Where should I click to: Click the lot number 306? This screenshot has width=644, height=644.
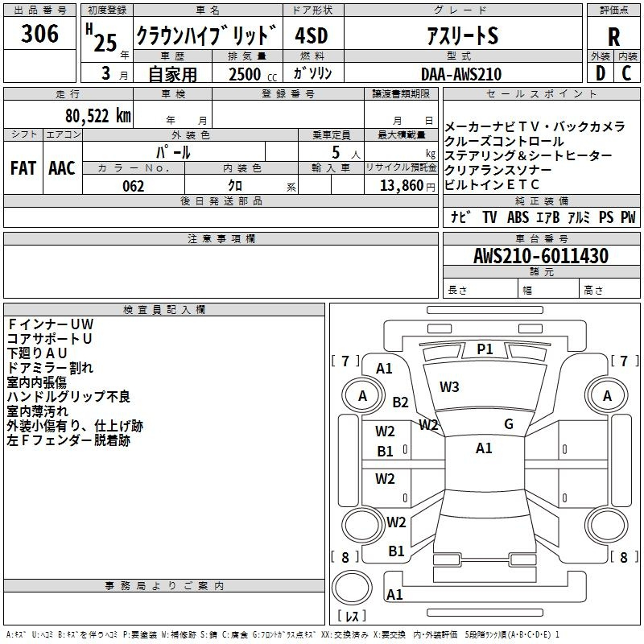39,33
